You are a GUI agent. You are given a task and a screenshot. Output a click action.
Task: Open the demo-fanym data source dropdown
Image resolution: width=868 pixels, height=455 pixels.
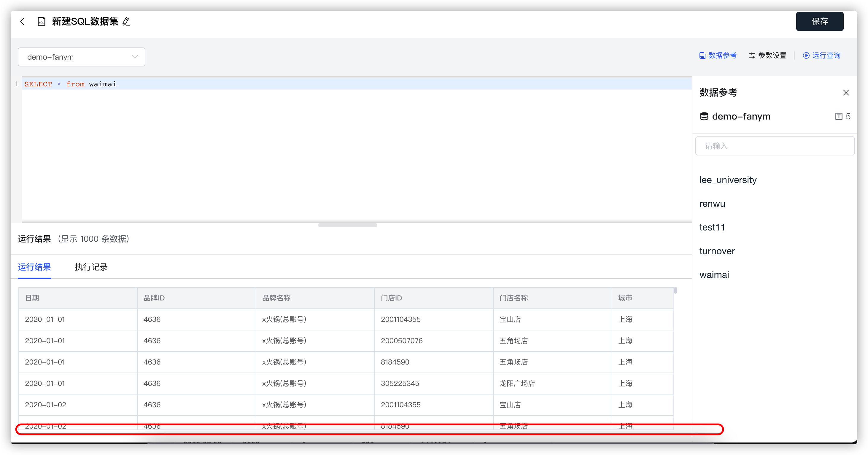point(82,57)
